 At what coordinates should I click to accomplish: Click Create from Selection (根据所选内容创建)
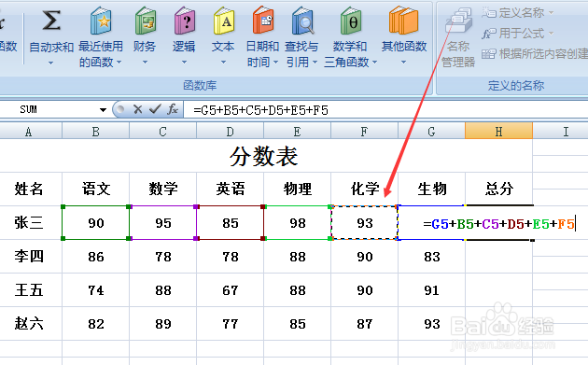[x=535, y=54]
